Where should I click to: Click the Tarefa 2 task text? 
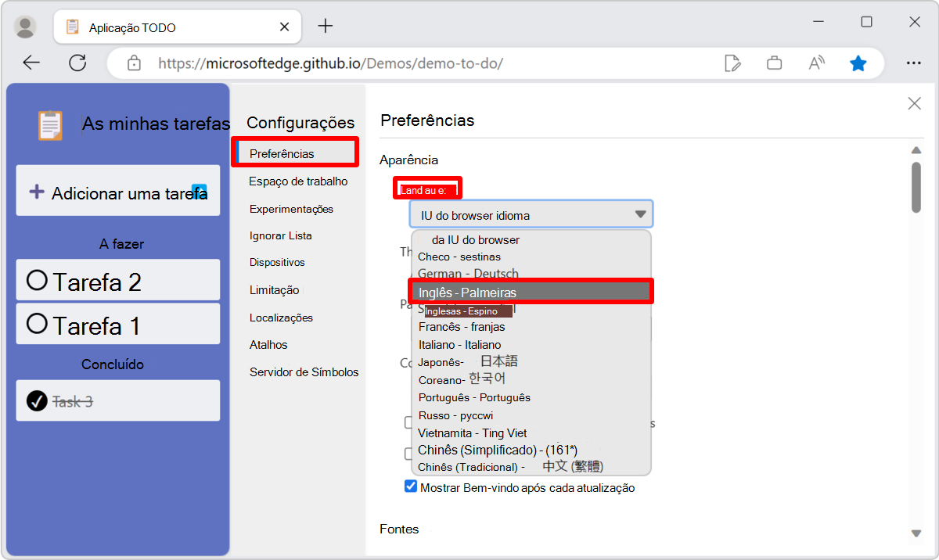pyautogui.click(x=97, y=282)
